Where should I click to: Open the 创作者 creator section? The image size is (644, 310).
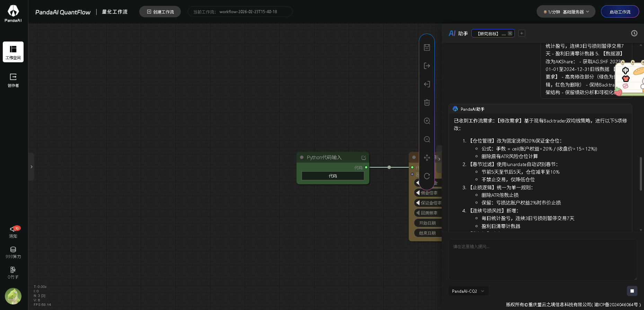pyautogui.click(x=13, y=80)
